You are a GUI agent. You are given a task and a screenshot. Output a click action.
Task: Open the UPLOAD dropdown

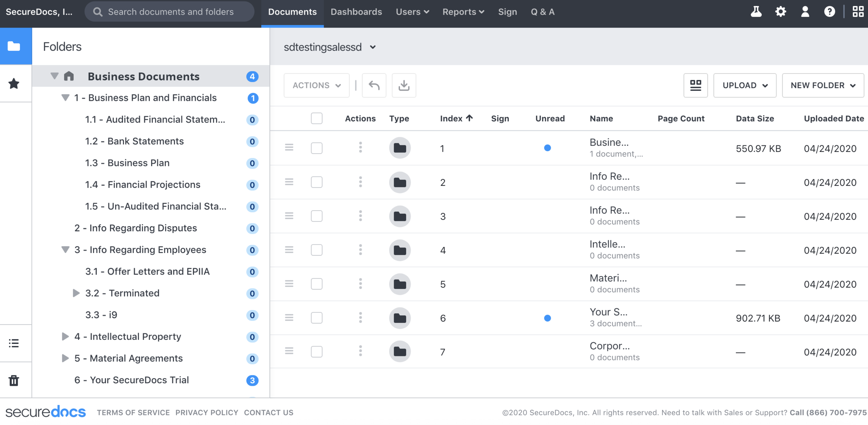point(745,85)
